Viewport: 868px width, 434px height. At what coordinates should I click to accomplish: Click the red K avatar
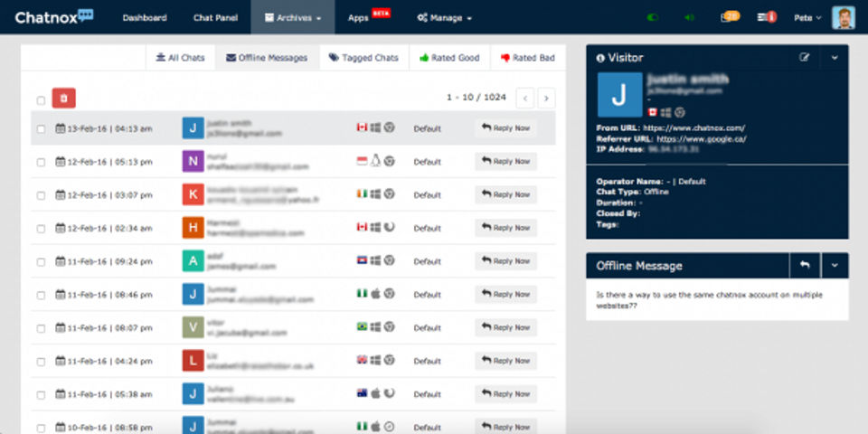point(193,194)
